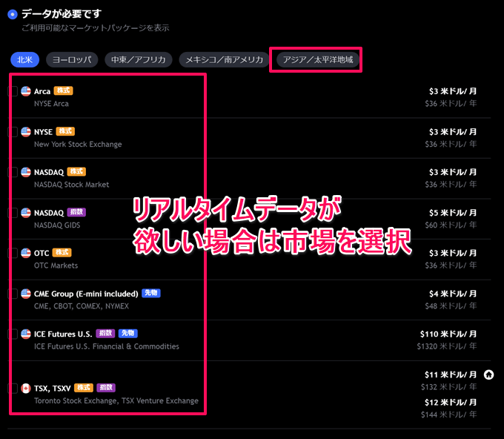Click the US flag icon beside Arca
The height and width of the screenshot is (439, 504).
26,91
